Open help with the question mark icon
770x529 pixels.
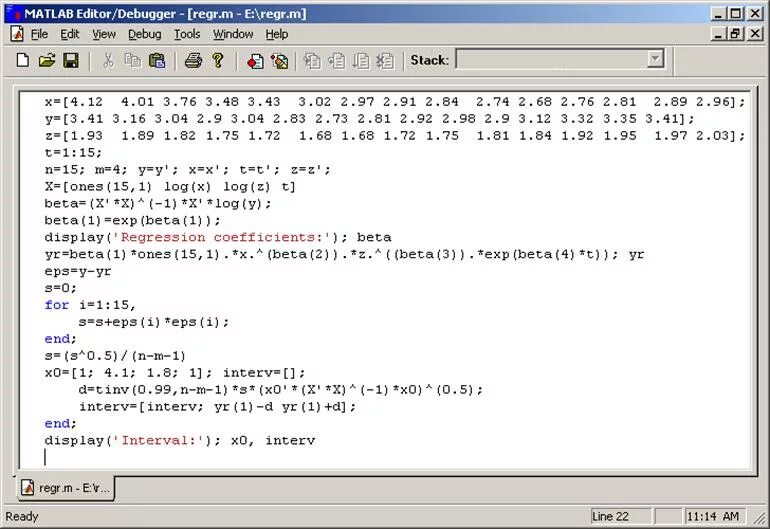pyautogui.click(x=218, y=61)
